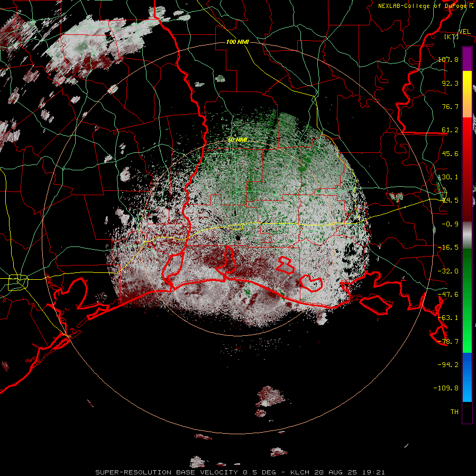Screen dimensions: 476x476
Task: Click the 14.5 velocity scale value
Action: [x=450, y=200]
